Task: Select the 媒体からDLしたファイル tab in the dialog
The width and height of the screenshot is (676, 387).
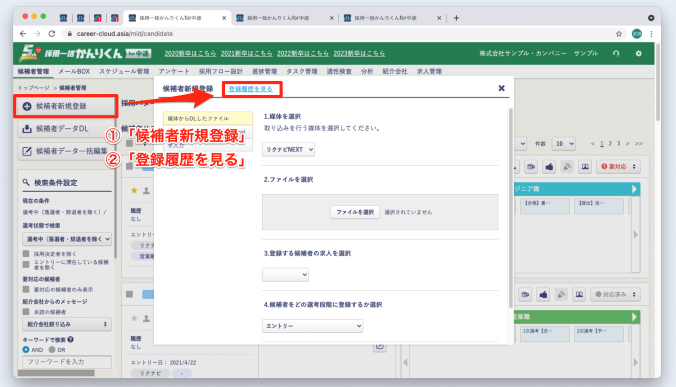Action: (208, 118)
